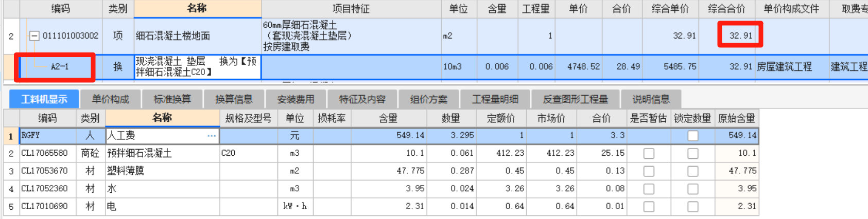868x219 pixels.
Task: Select 合价 value 28.49
Action: [628, 67]
